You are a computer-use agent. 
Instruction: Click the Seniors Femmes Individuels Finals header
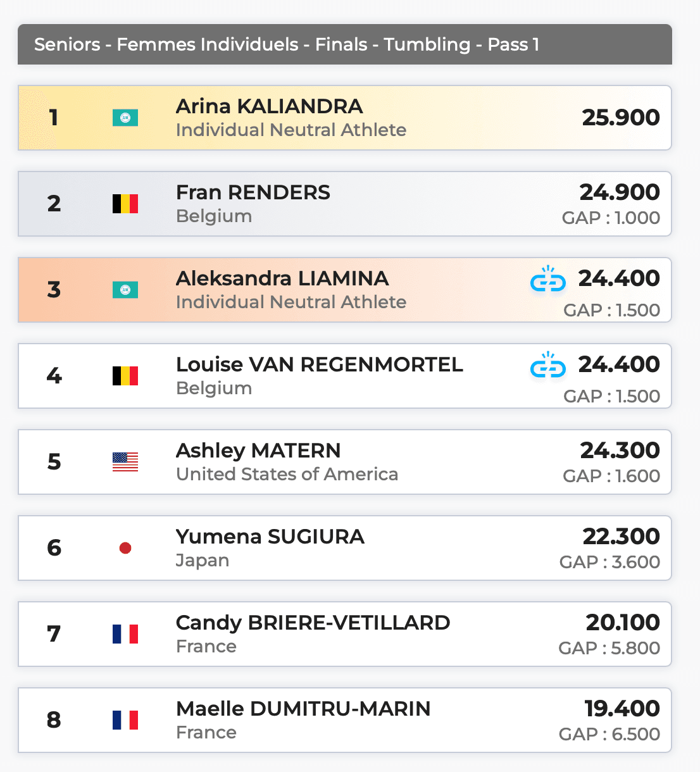[286, 44]
